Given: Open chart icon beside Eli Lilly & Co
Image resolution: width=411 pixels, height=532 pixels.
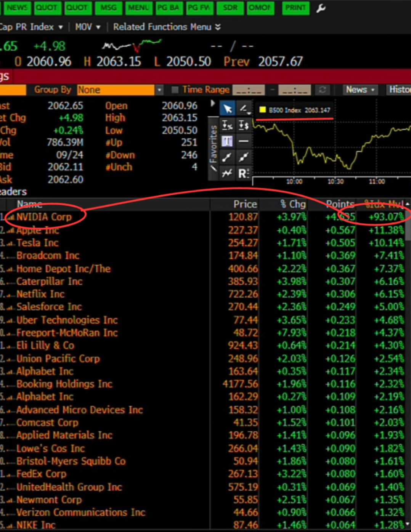Looking at the screenshot, I should 11,346.
